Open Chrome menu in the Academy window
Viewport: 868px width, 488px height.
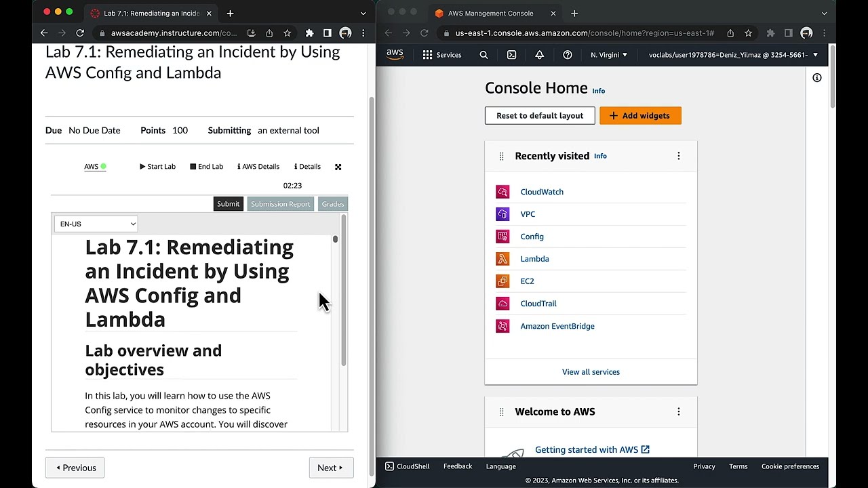coord(363,33)
